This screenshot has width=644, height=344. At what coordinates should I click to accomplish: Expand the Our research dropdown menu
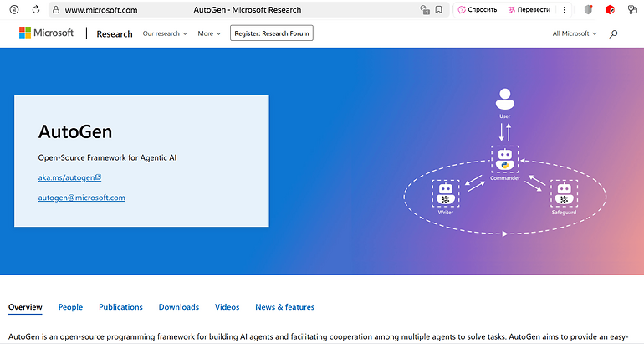(x=165, y=33)
